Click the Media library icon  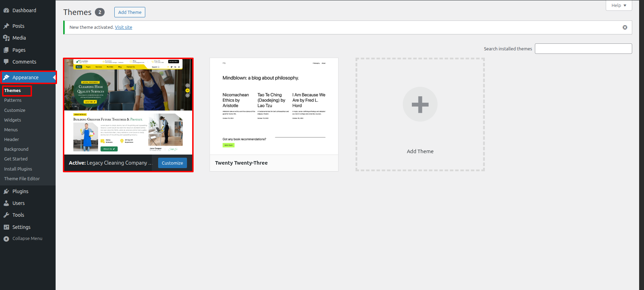[x=6, y=38]
